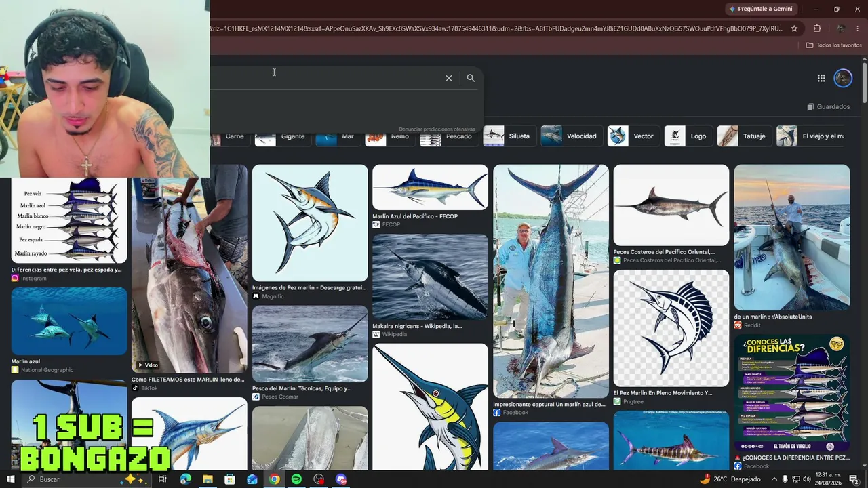Clear the search box with the X icon

(x=448, y=78)
